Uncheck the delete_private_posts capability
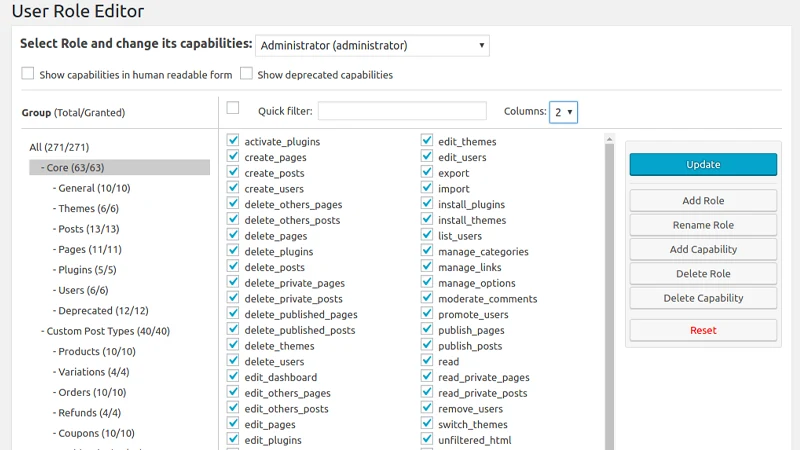800x450 pixels. point(233,297)
